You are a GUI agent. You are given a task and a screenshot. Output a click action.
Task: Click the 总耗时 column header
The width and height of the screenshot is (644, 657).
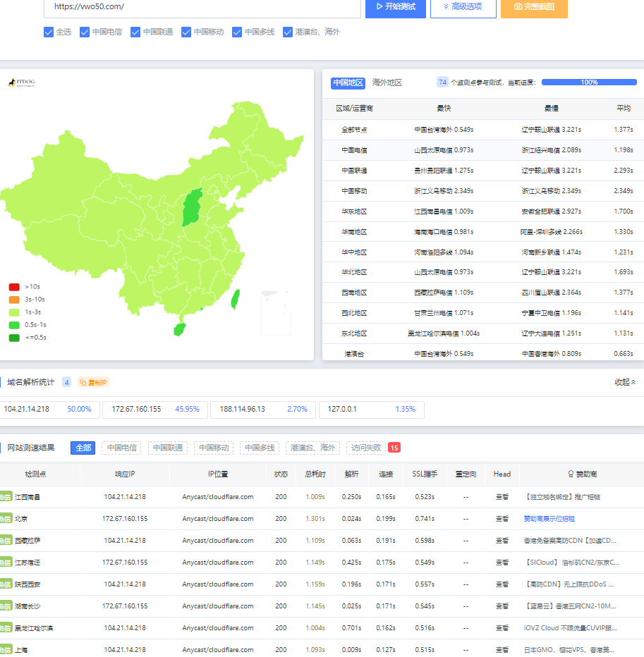[315, 474]
